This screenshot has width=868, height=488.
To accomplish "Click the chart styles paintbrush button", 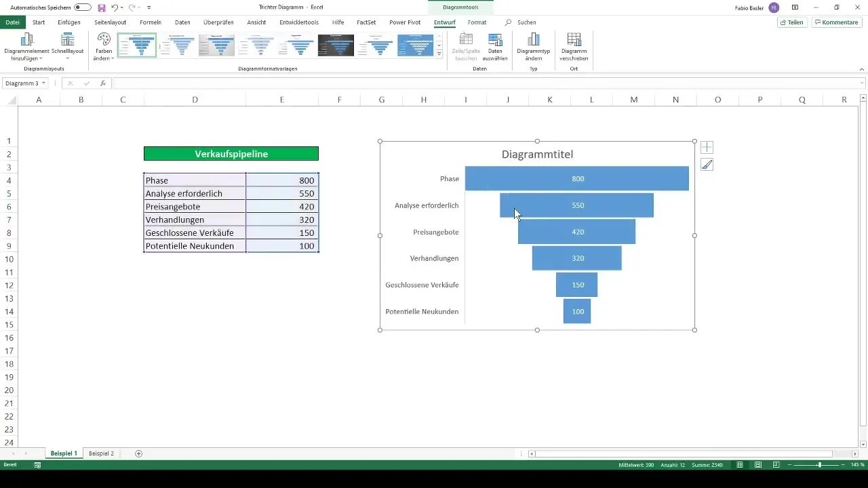I will [707, 165].
